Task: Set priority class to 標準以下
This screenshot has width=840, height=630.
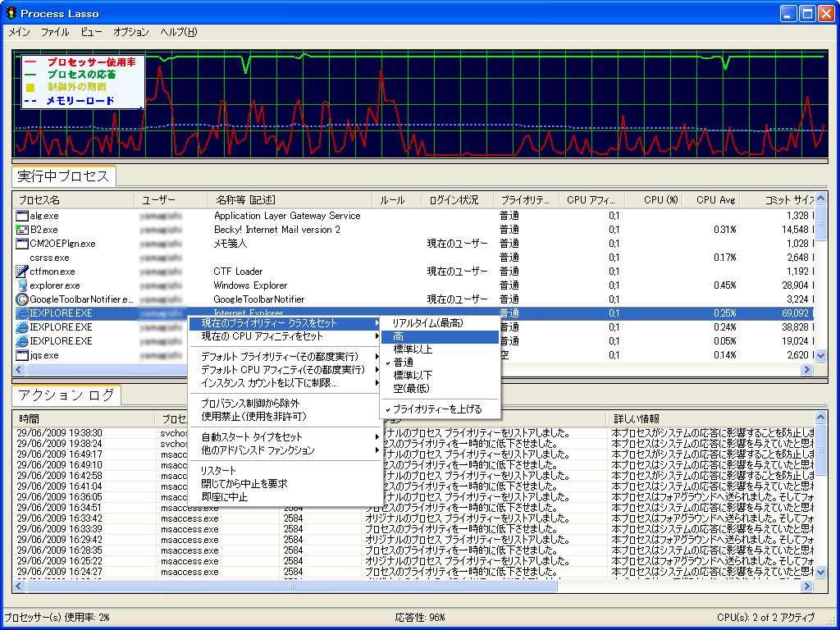Action: pyautogui.click(x=440, y=376)
